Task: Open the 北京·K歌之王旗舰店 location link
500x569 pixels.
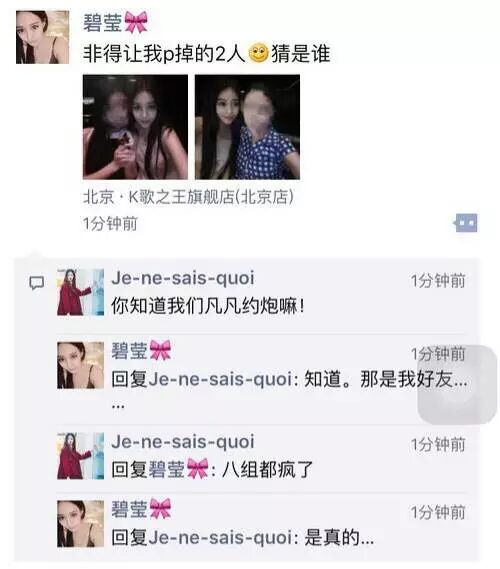Action: click(x=188, y=197)
